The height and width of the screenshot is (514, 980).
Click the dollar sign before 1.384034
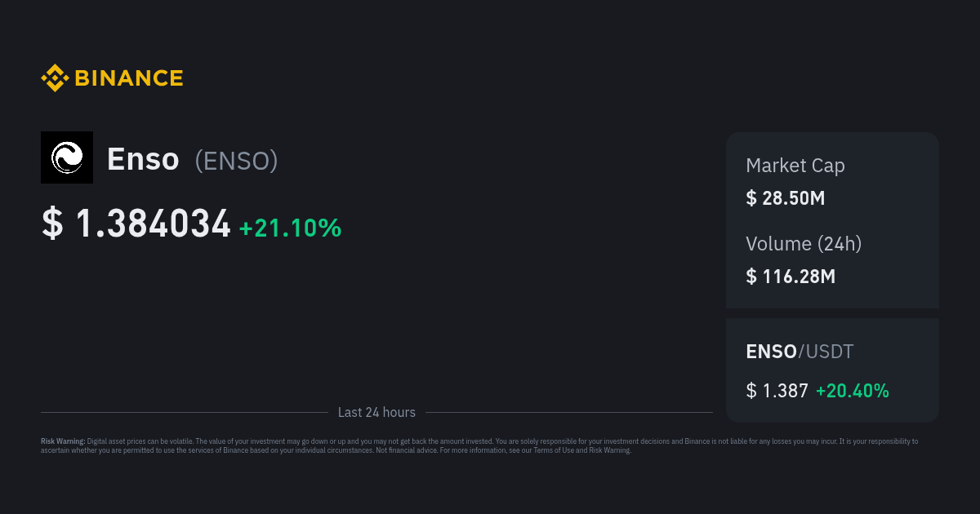pos(51,224)
